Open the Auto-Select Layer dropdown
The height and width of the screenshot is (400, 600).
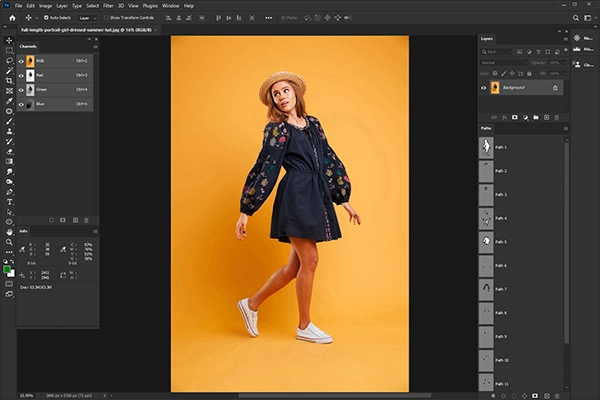coord(87,18)
